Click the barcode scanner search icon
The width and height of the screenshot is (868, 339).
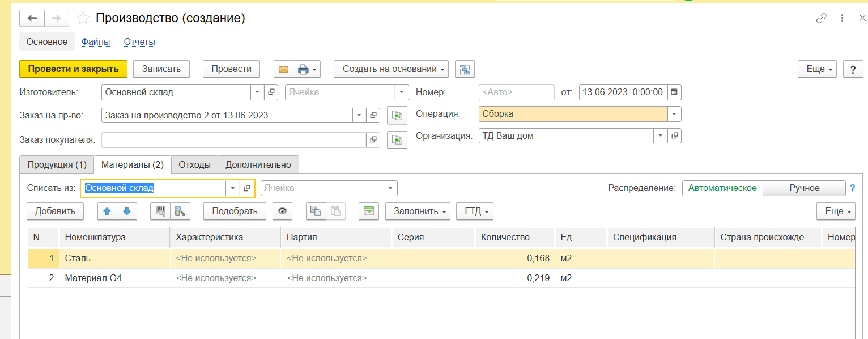160,211
